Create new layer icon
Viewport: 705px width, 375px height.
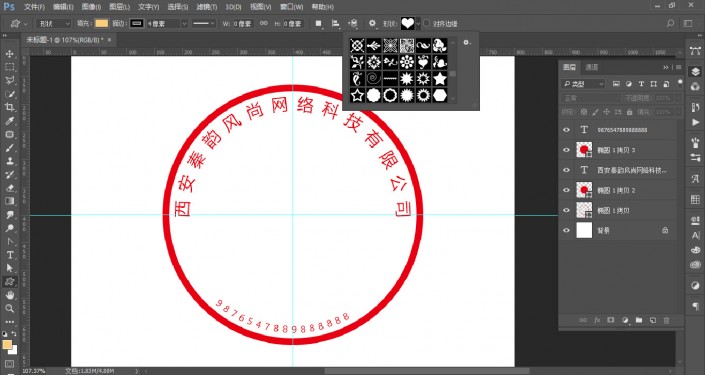pyautogui.click(x=653, y=320)
